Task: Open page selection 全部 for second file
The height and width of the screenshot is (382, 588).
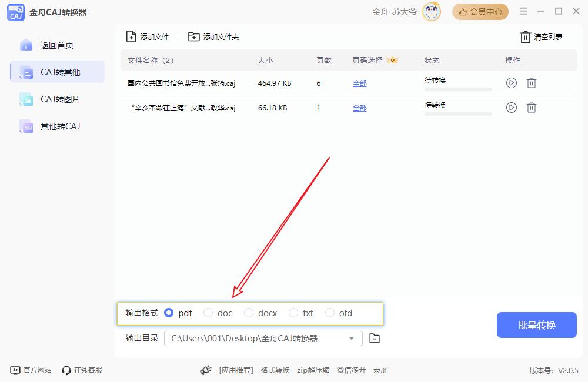Action: tap(359, 108)
